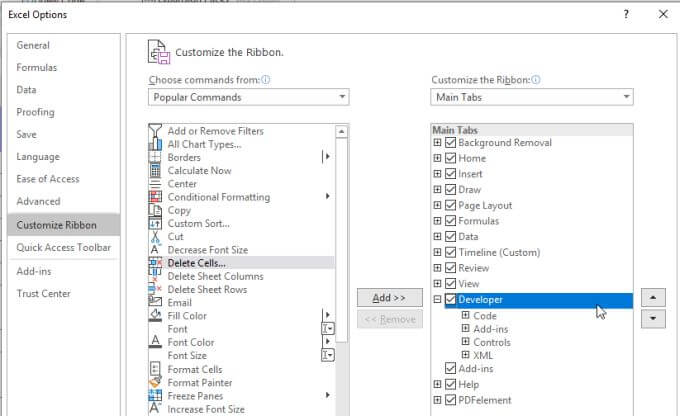
Task: Toggle the Insert tab checkbox
Action: [451, 174]
